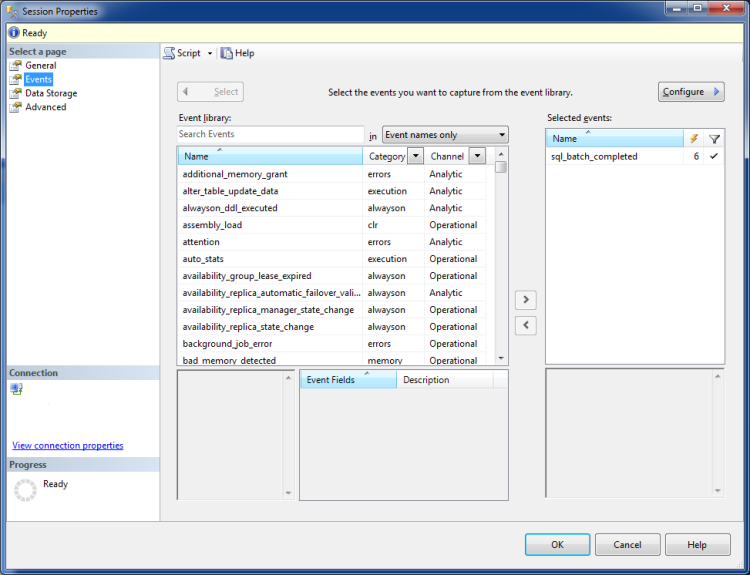
Task: Open View connection properties link
Action: (67, 445)
